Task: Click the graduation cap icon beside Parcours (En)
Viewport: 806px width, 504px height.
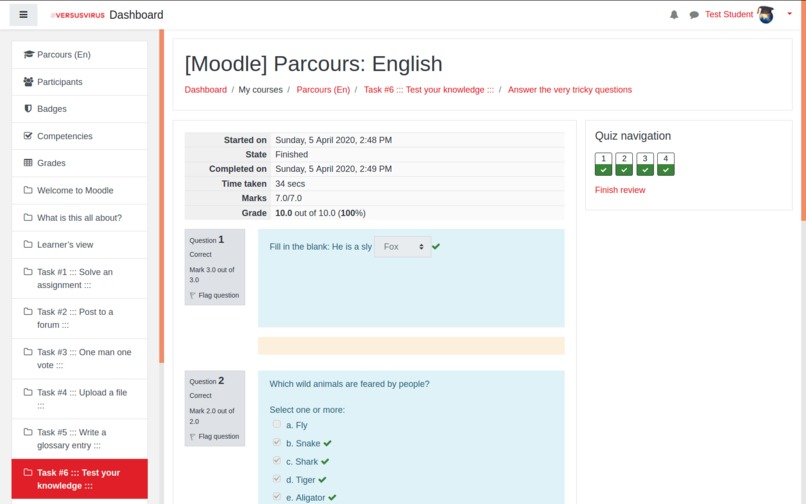Action: (29, 54)
